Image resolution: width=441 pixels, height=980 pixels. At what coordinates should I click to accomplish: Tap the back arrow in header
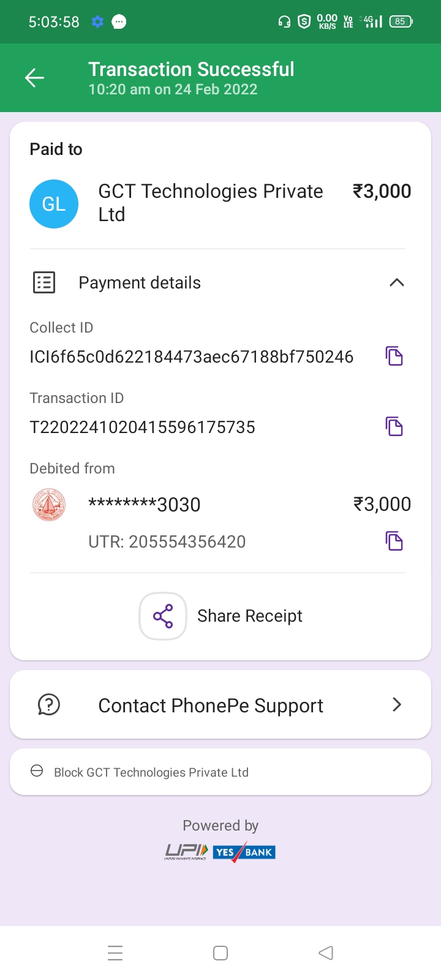point(34,78)
